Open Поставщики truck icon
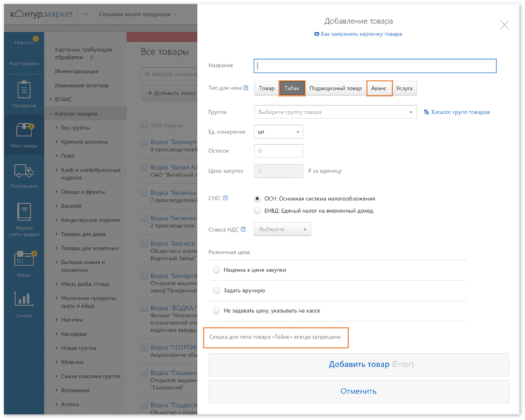This screenshot has height=420, width=525. 24,171
